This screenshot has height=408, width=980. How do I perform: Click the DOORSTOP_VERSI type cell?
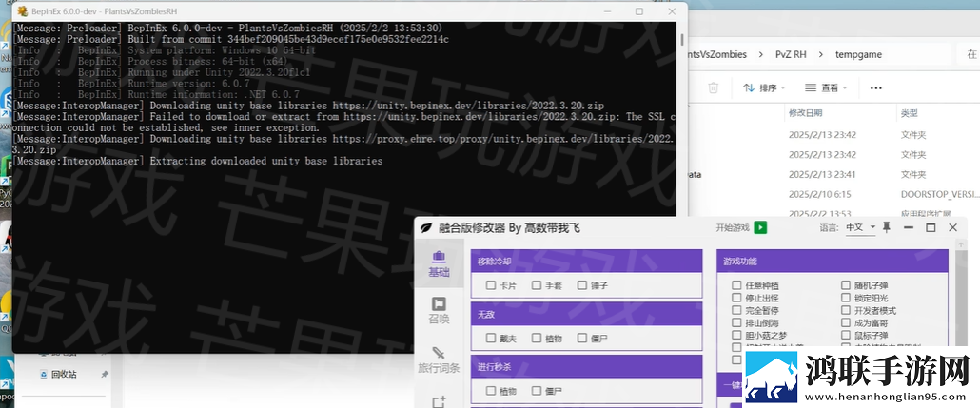pos(940,194)
